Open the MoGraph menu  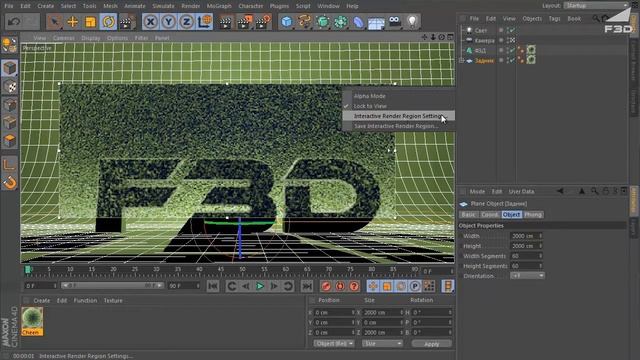pyautogui.click(x=219, y=6)
